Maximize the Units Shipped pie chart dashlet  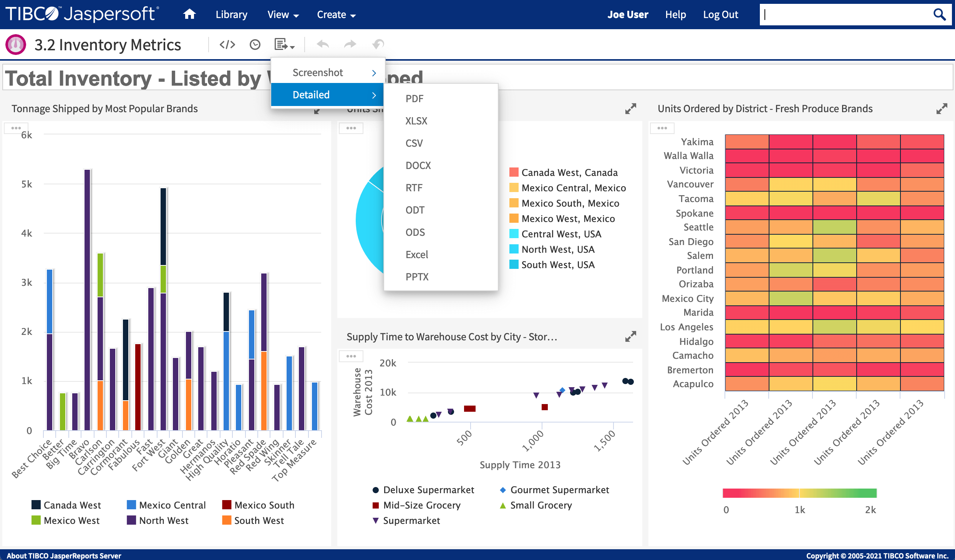[630, 109]
